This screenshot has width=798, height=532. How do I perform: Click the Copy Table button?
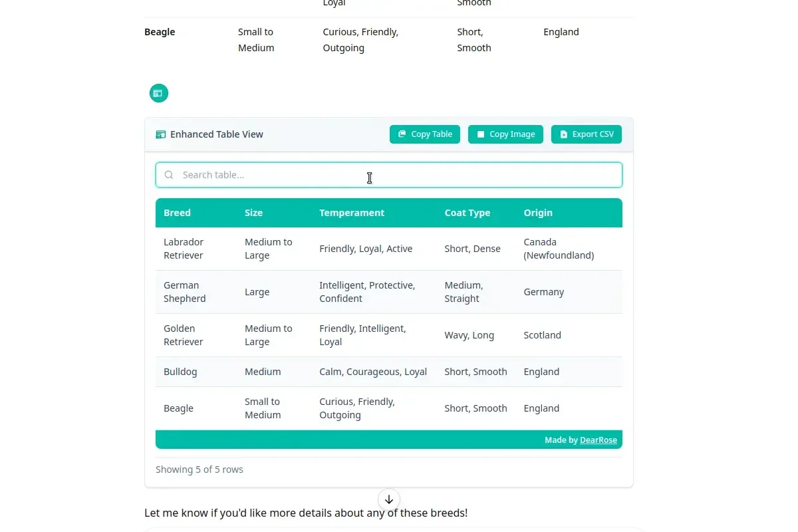[x=424, y=134]
